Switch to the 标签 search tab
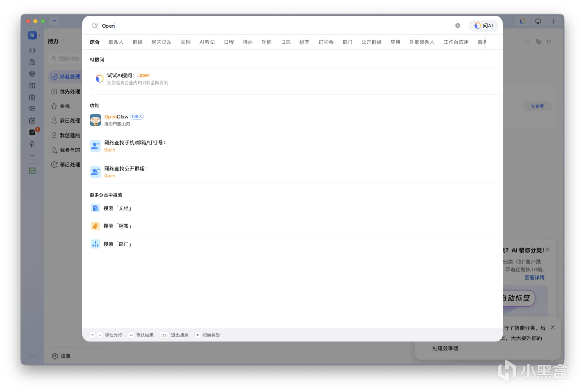 pos(304,42)
